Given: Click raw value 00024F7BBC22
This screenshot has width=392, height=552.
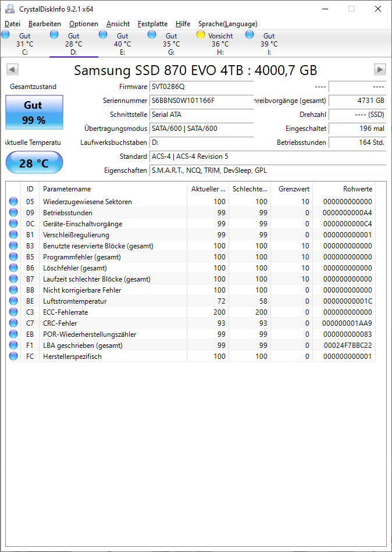Looking at the screenshot, I should [x=348, y=346].
